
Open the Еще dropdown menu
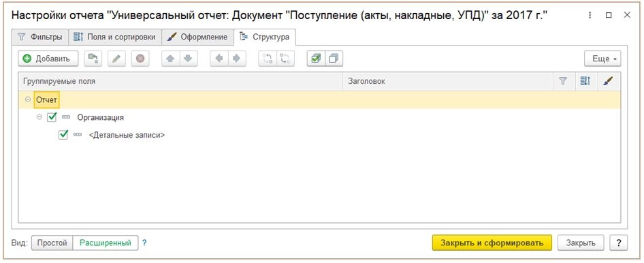coord(602,59)
